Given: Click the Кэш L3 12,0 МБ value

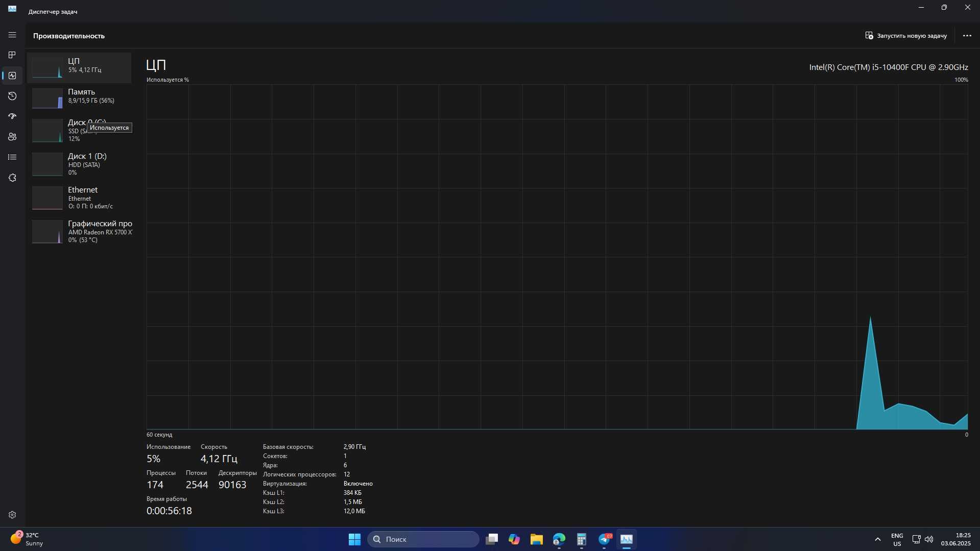Looking at the screenshot, I should click(x=354, y=511).
